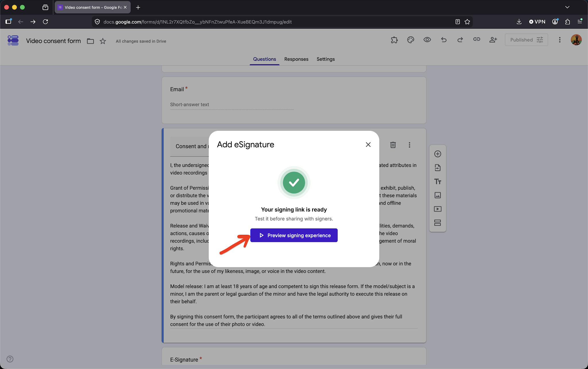Switch to the Settings tab
588x369 pixels.
pyautogui.click(x=326, y=59)
